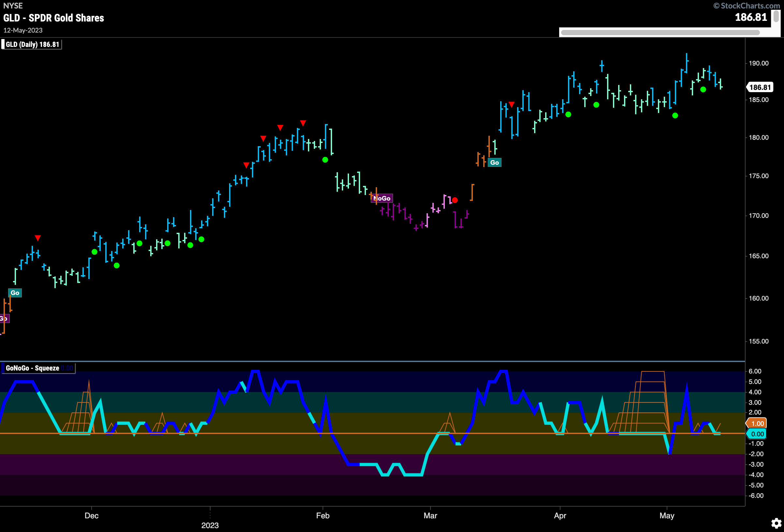This screenshot has height=532, width=784.
Task: Select the GLD (Daily) 186.81 legend label
Action: 32,45
